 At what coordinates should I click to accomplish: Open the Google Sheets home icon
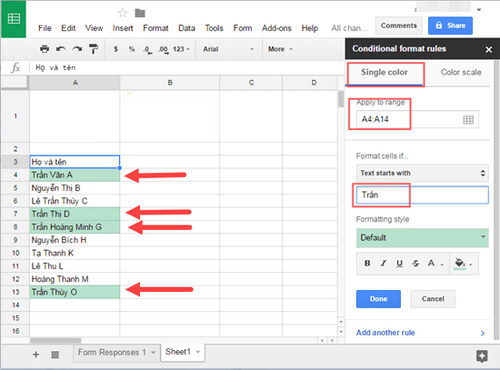coord(14,19)
